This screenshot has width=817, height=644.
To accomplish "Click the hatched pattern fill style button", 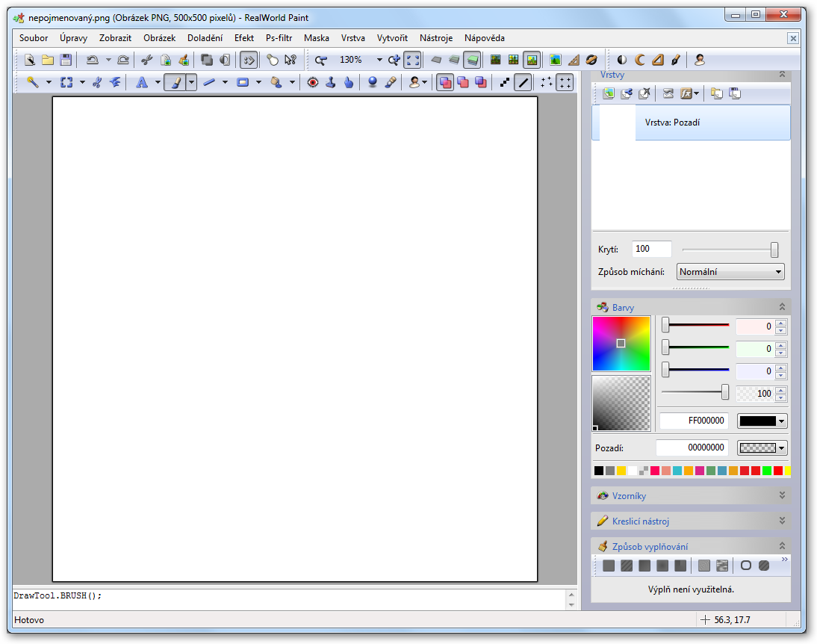I will point(627,566).
